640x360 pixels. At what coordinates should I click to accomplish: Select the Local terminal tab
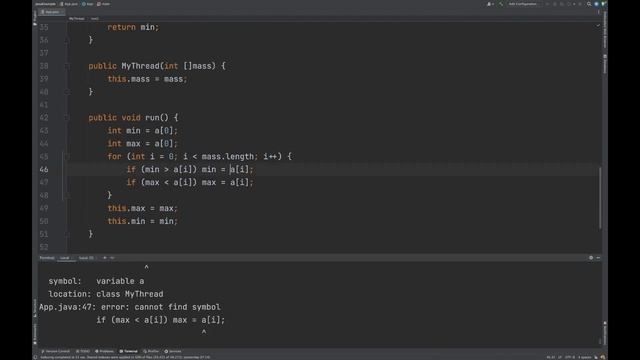pyautogui.click(x=66, y=258)
